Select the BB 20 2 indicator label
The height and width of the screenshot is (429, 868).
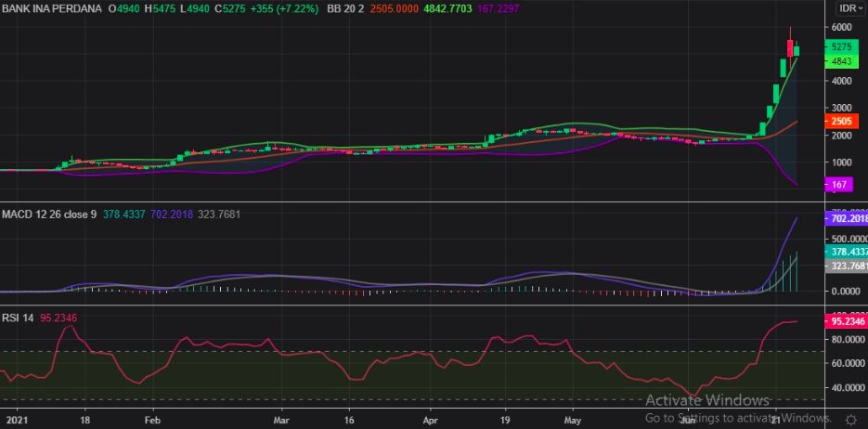(345, 9)
